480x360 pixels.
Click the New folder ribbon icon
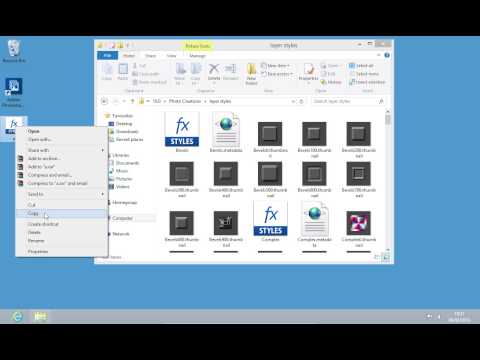(x=251, y=69)
